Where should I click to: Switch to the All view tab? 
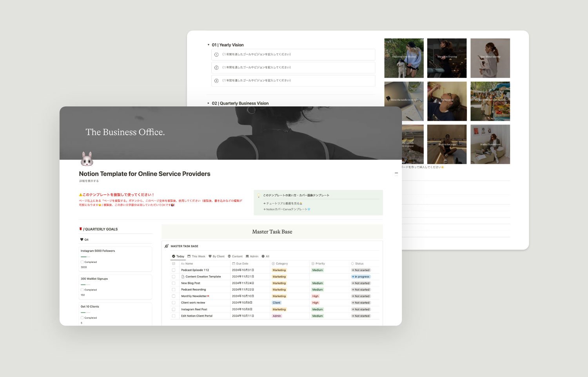coord(265,256)
